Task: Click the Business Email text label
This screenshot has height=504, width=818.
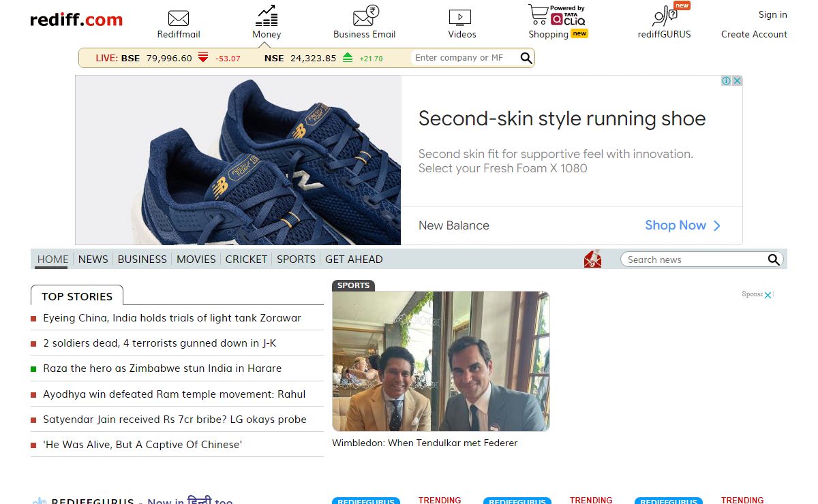Action: (365, 34)
